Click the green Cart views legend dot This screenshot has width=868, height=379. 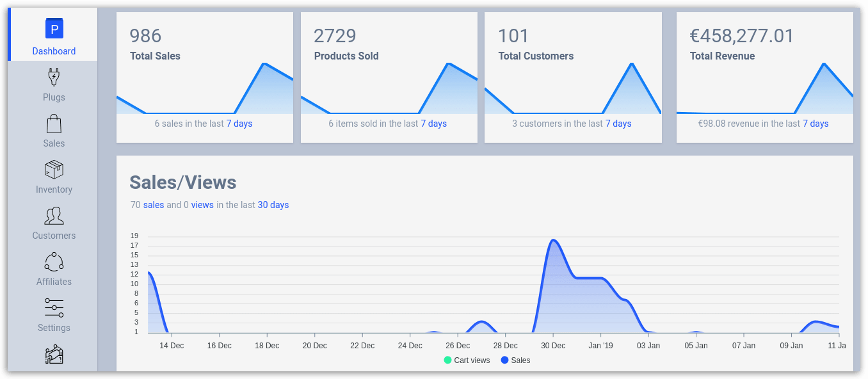tap(448, 360)
